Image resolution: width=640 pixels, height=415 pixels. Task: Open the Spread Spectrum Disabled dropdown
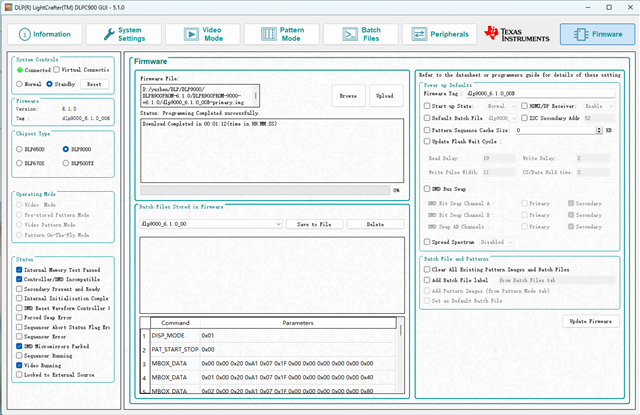496,242
